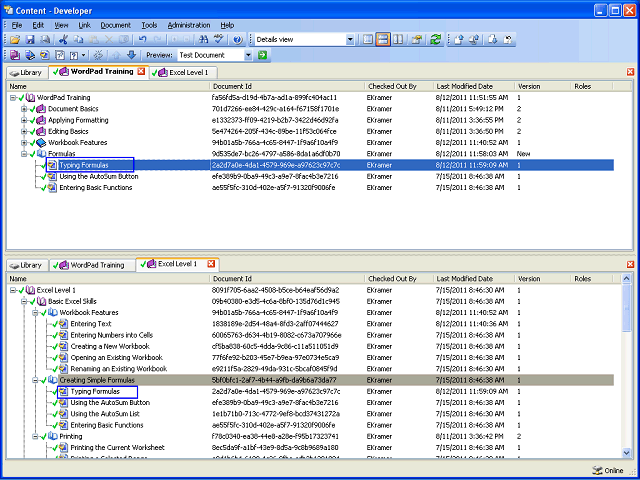Cancel check out icon
Screen dimensions: 640x480
pyautogui.click(x=508, y=40)
